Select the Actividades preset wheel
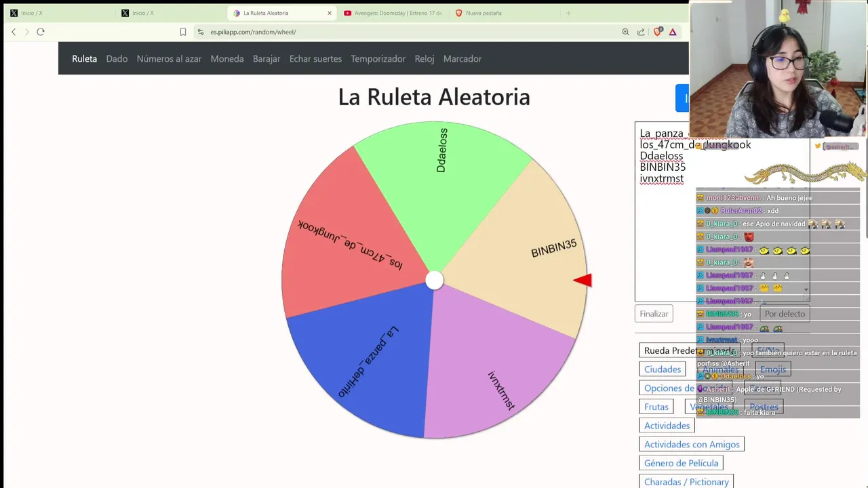Viewport: 868px width, 488px height. [x=667, y=426]
